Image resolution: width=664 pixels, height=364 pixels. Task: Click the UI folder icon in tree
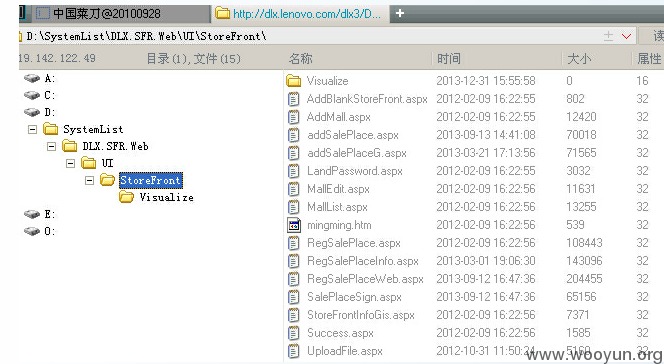[89, 163]
